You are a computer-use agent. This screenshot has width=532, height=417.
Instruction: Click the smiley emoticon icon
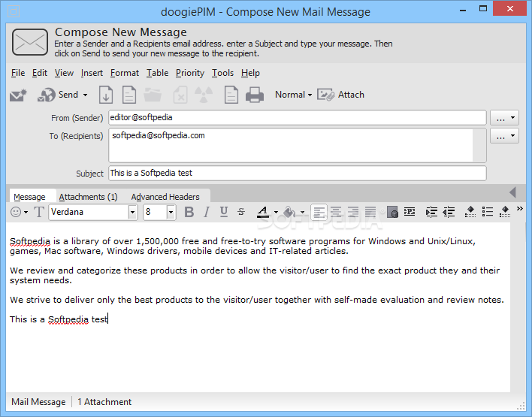coord(16,212)
